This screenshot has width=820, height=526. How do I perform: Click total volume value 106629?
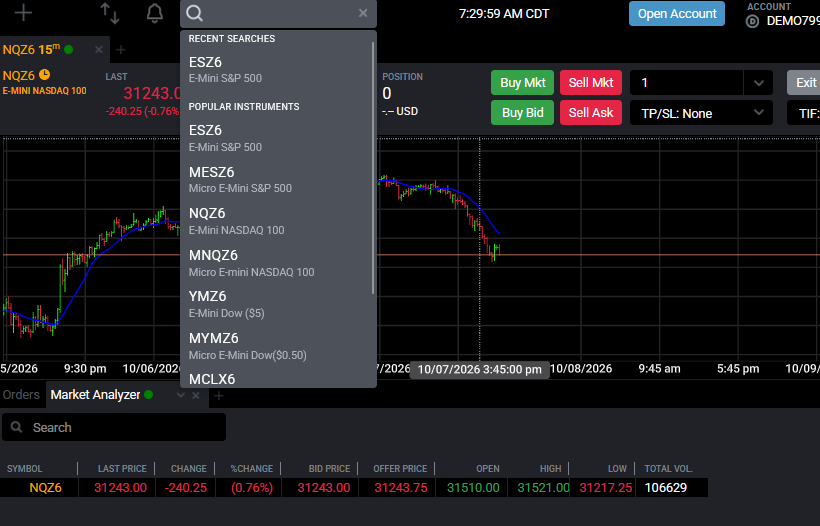666,488
